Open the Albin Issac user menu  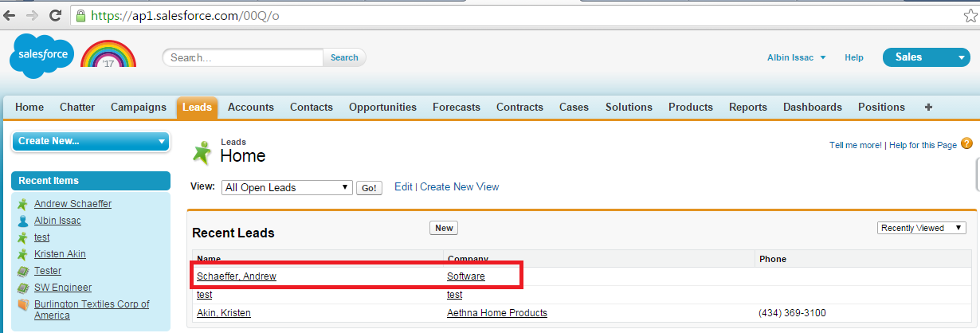click(x=796, y=57)
